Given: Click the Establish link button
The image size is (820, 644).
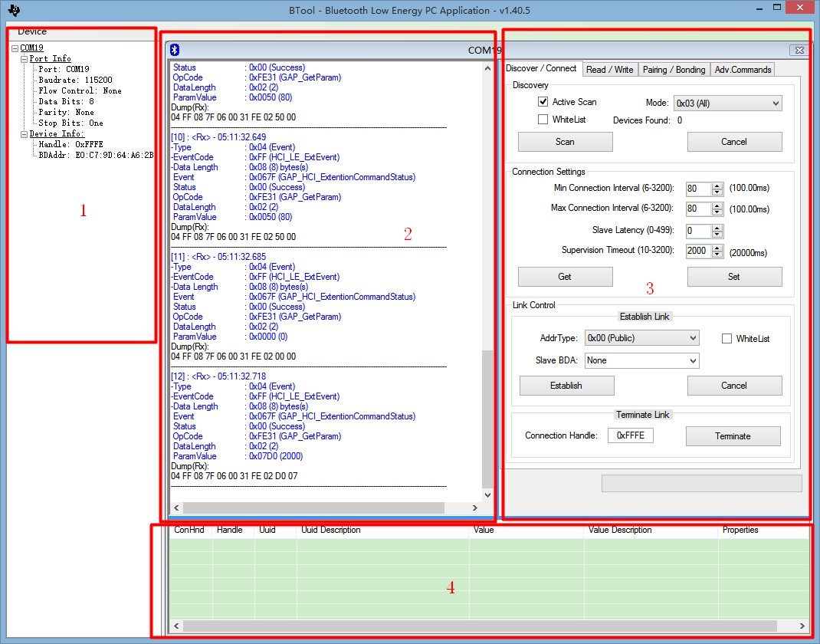Looking at the screenshot, I should [x=567, y=386].
